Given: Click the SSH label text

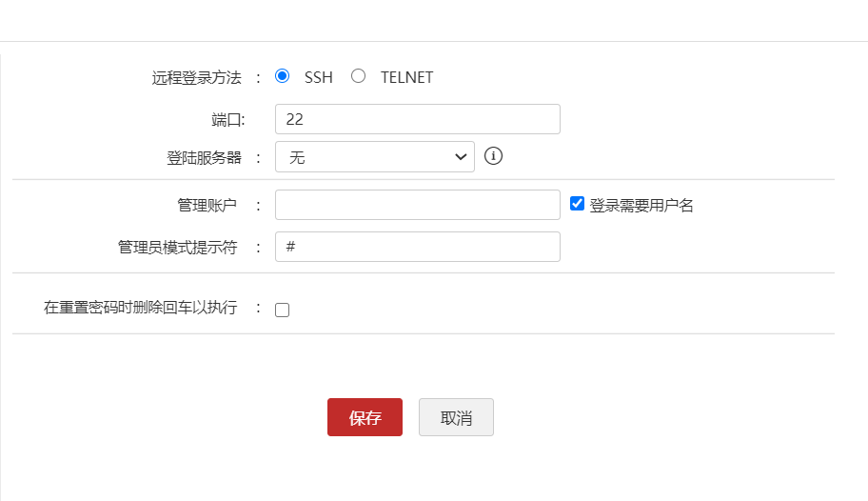Looking at the screenshot, I should (x=319, y=77).
